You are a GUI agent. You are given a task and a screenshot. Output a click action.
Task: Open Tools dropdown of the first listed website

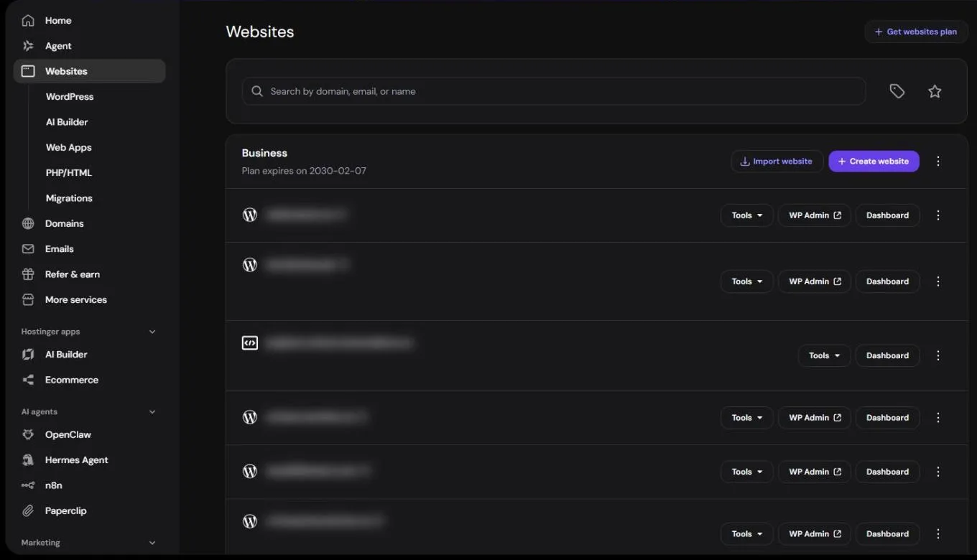(x=747, y=215)
